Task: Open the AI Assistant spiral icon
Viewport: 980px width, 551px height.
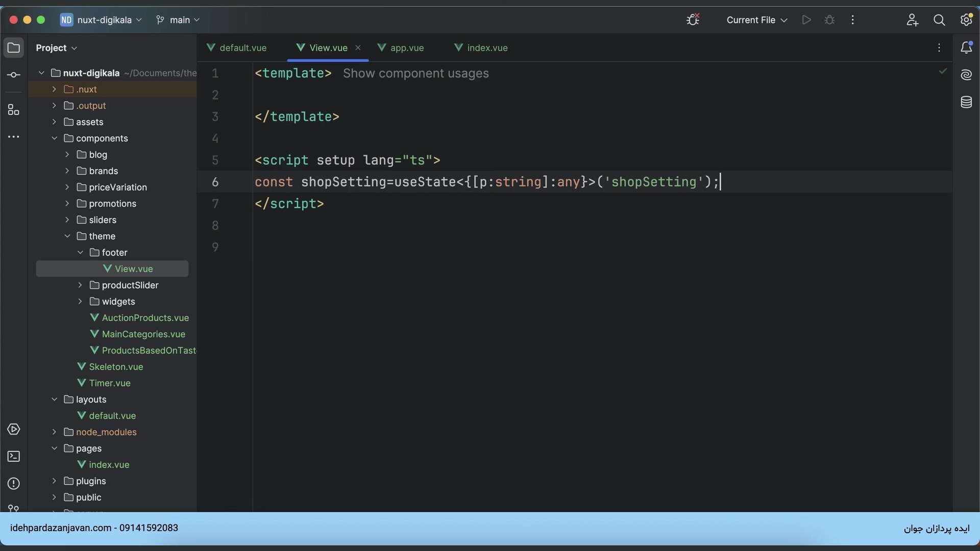Action: coord(966,75)
